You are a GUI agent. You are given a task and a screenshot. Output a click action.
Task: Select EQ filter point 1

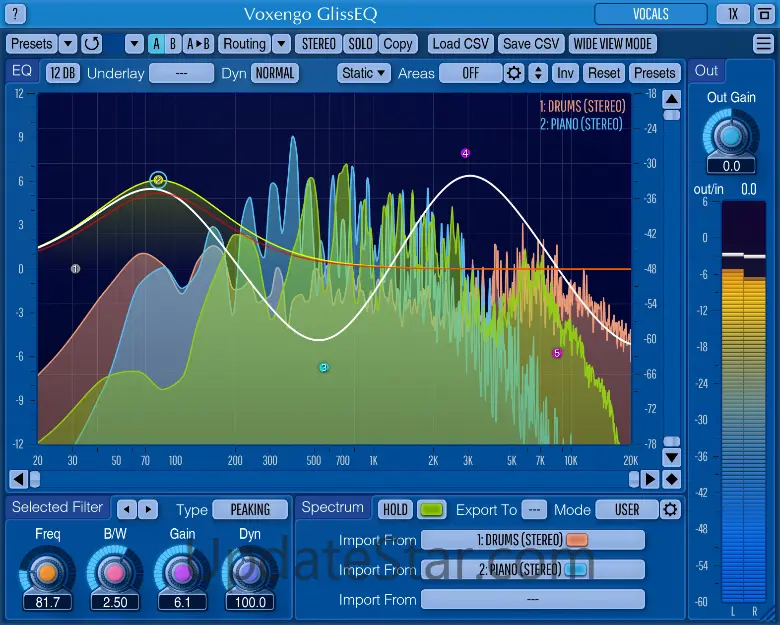pyautogui.click(x=75, y=269)
